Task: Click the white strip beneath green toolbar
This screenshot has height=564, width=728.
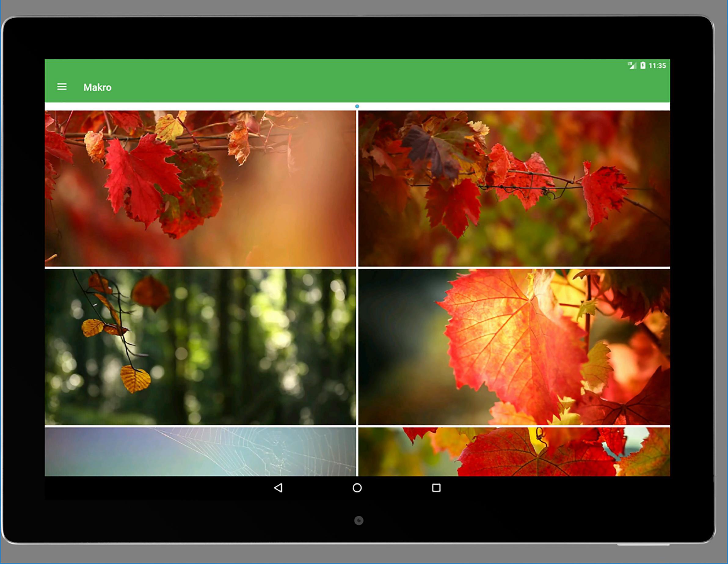Action: pos(200,106)
